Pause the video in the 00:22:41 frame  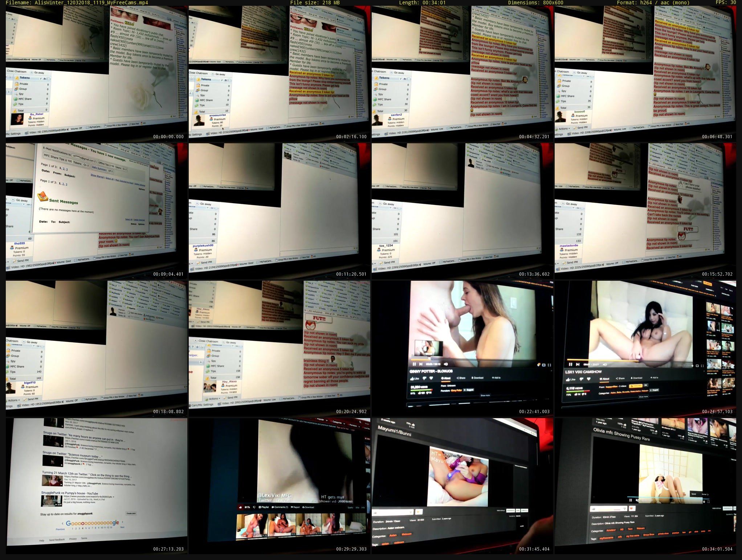tap(414, 364)
